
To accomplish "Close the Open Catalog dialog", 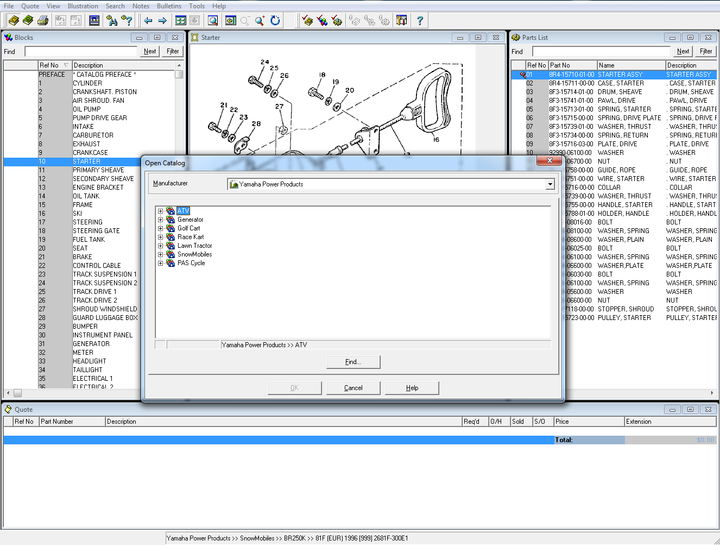I will pyautogui.click(x=549, y=160).
